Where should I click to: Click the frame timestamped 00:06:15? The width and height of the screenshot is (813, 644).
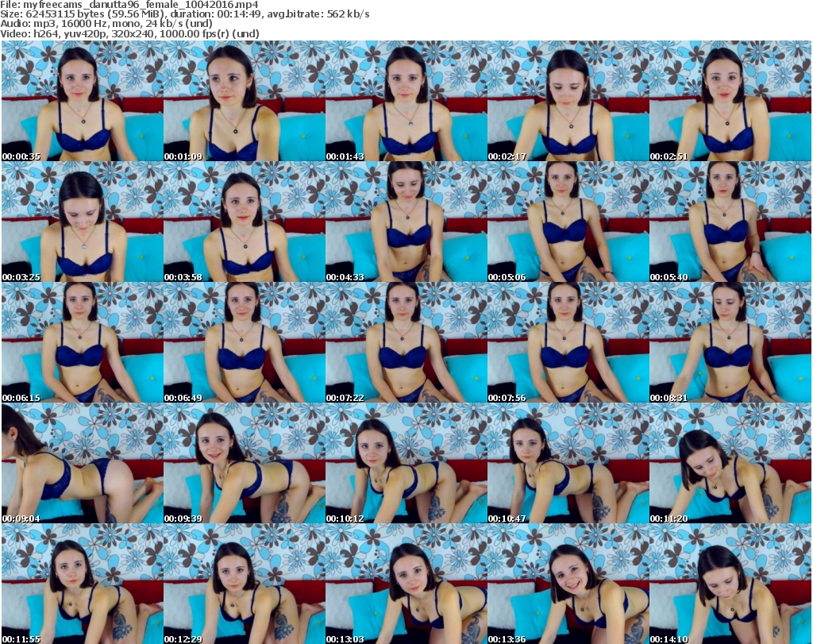82,343
